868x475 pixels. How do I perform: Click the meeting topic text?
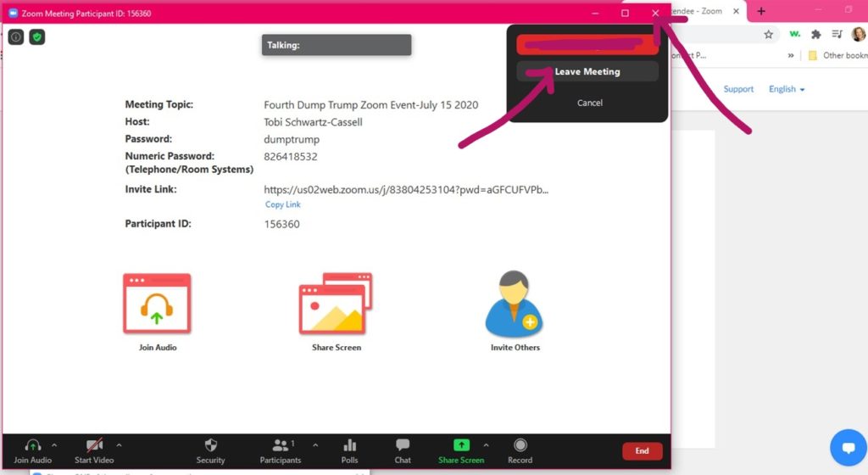(371, 105)
